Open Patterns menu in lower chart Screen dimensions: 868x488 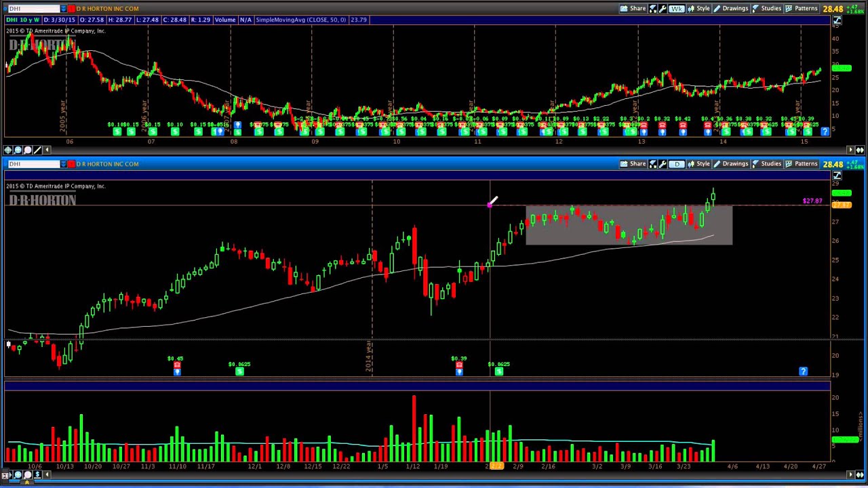[801, 164]
